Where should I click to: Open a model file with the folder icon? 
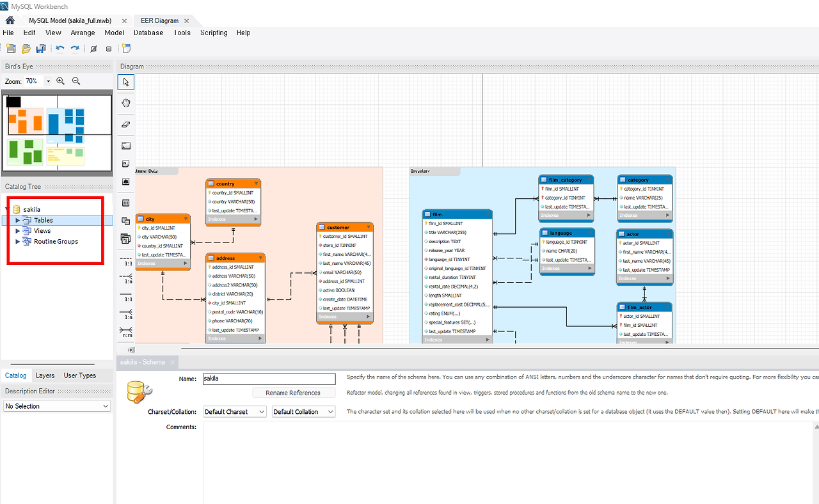tap(26, 49)
